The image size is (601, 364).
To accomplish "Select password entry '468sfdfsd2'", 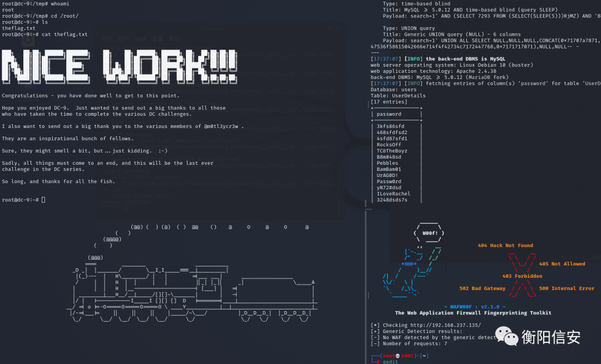I will 392,132.
